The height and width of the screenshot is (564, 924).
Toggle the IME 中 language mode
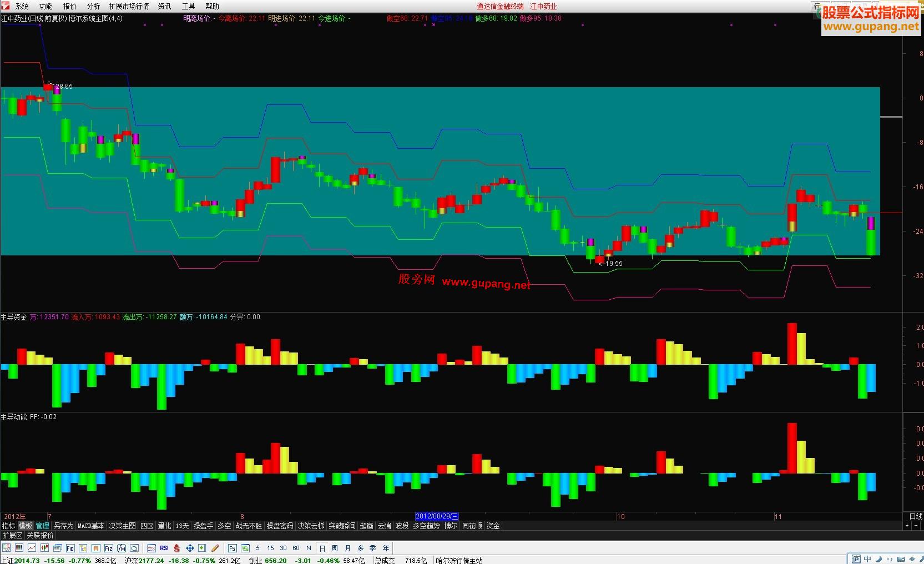[x=867, y=558]
